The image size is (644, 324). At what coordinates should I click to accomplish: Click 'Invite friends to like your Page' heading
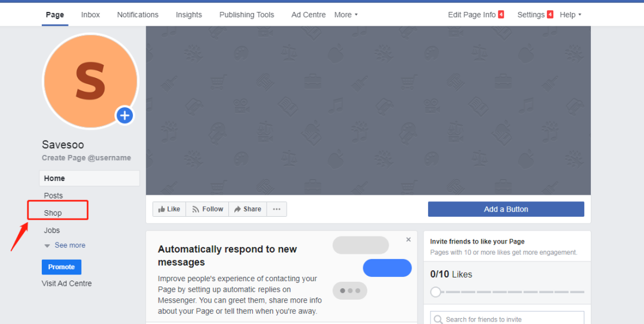(x=477, y=242)
